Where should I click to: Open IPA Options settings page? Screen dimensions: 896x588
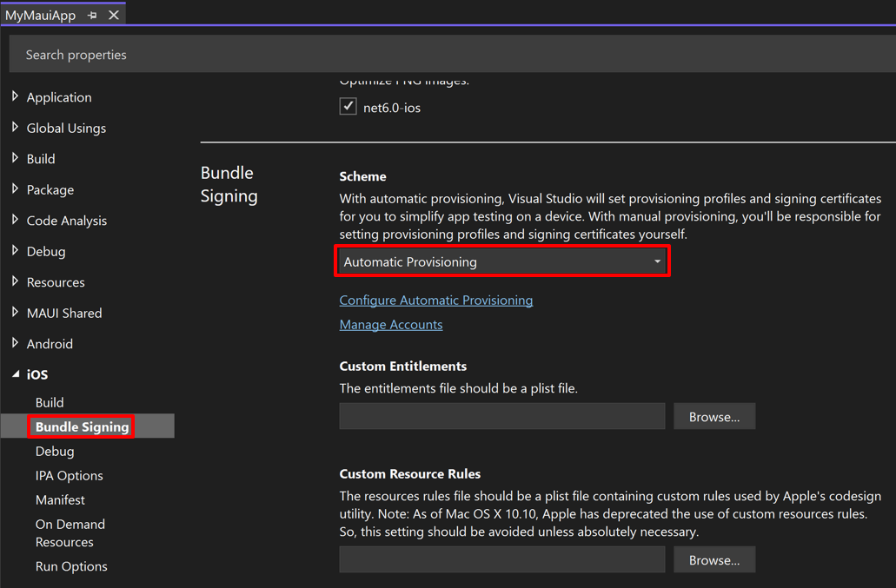point(70,475)
